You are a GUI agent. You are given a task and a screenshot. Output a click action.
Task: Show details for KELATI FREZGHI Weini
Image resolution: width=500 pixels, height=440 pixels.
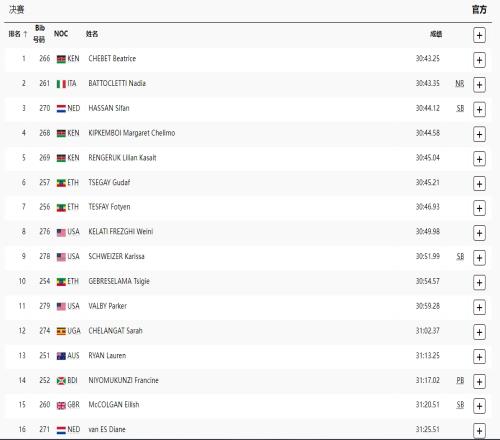479,233
